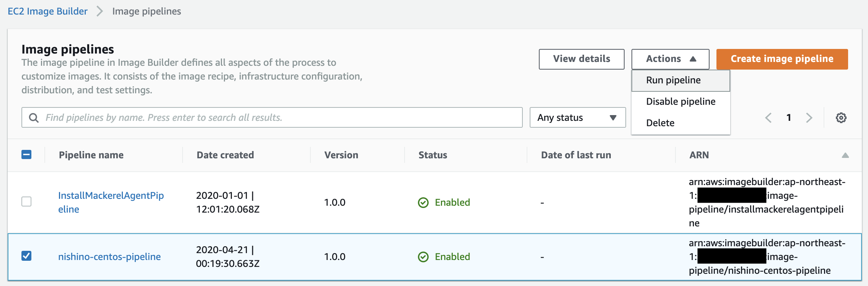Click the View details button
This screenshot has width=868, height=286.
tap(581, 59)
